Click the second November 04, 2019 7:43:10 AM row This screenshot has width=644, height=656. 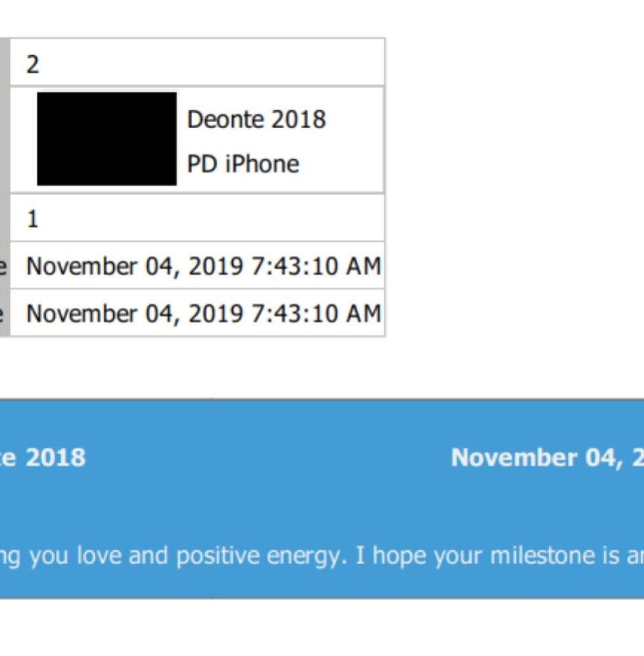point(197,313)
